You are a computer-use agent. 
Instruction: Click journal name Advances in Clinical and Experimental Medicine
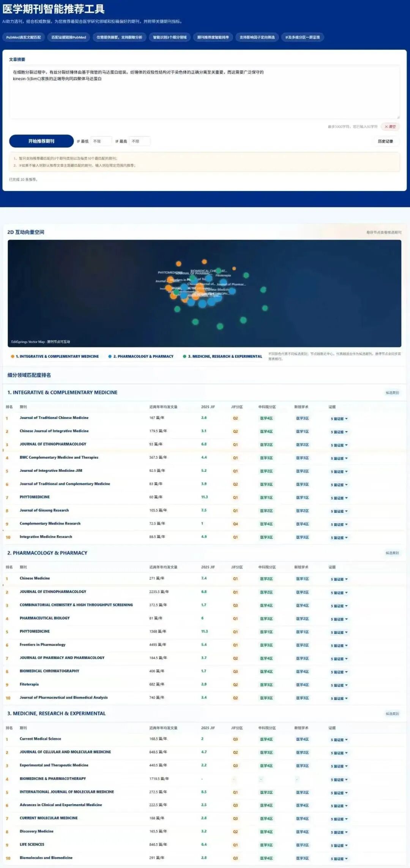61,805
